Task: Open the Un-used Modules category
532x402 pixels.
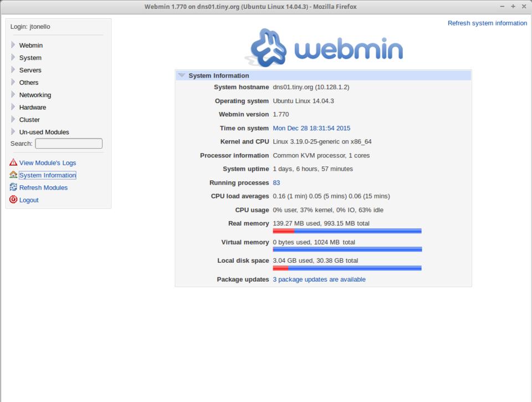Action: tap(44, 132)
